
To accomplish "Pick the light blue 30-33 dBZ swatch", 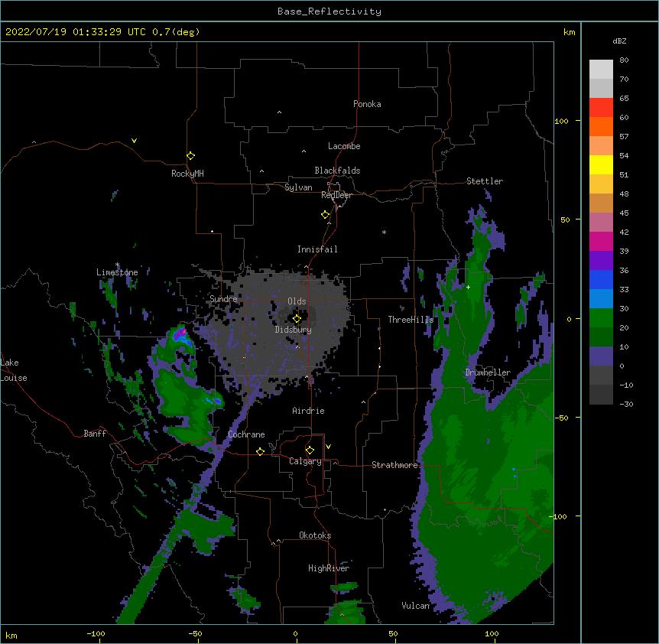I will pyautogui.click(x=601, y=299).
